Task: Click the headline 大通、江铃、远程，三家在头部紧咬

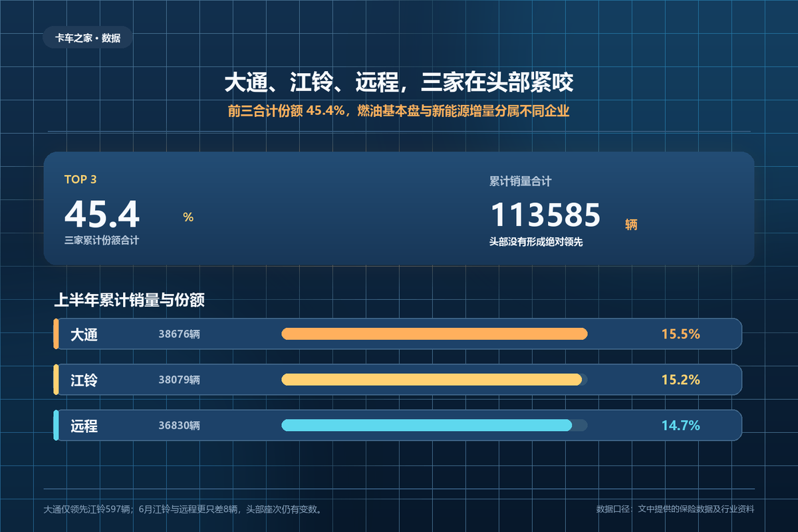Action: click(399, 83)
